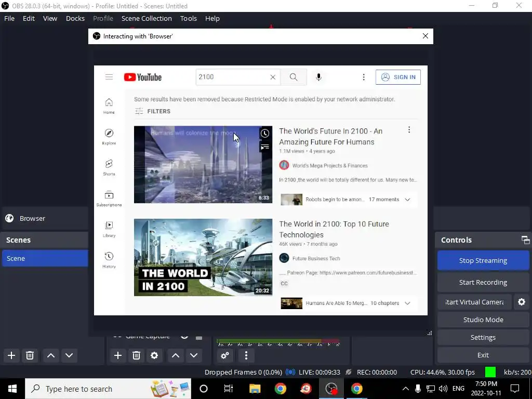Click Add to queue icon on first thumbnail

tap(265, 147)
